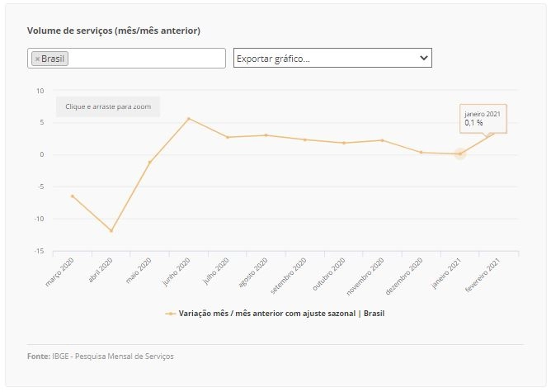Click the Clique e arraste para zoom hint
Screen dimensions: 551x392
108,106
